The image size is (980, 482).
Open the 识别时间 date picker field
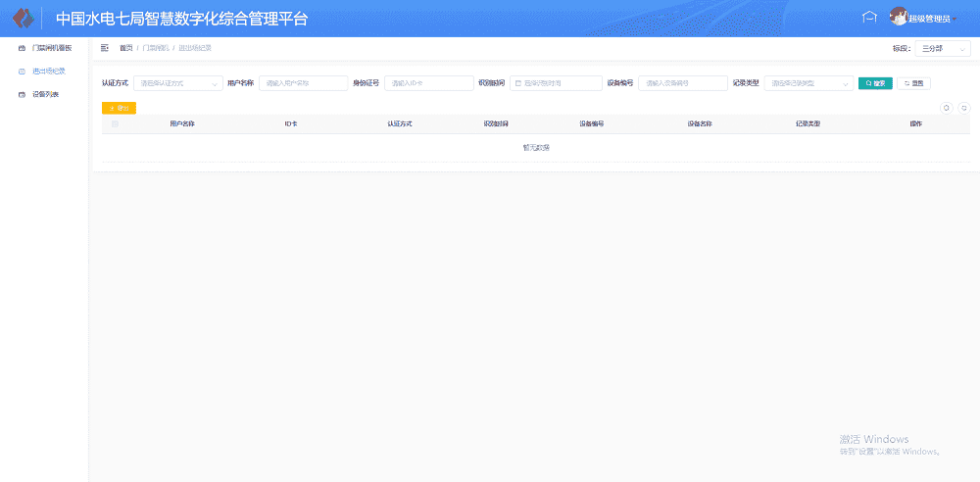[x=555, y=83]
